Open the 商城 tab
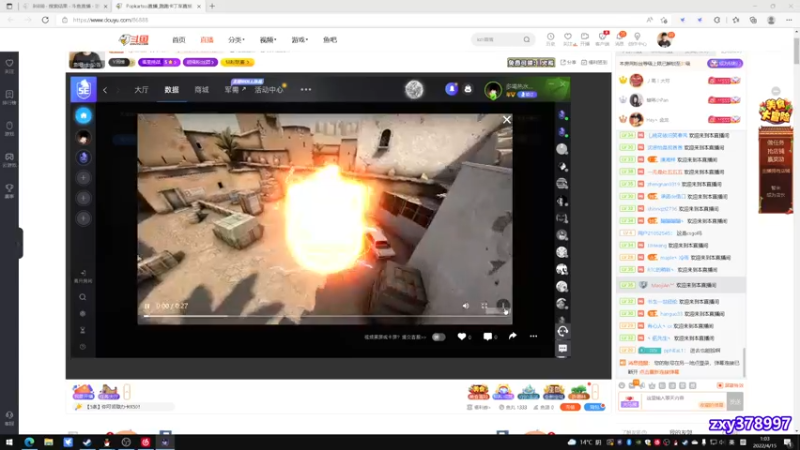The height and width of the screenshot is (450, 800). [x=202, y=90]
